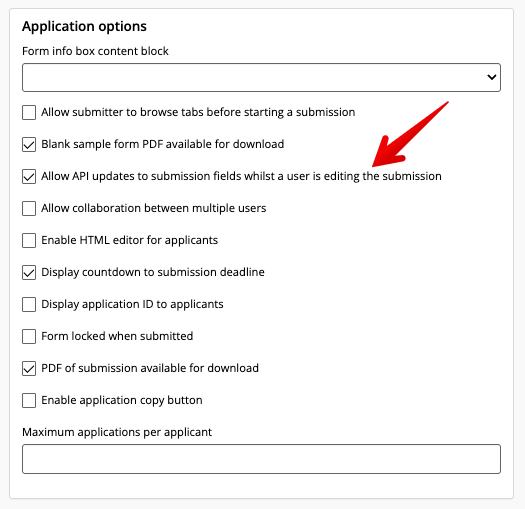Click the 'Enable HTML editor for applicants' label
Viewport: 525px width, 509px height.
[x=130, y=240]
